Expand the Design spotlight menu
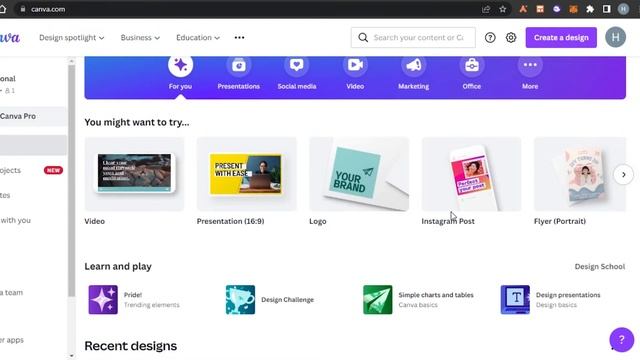The image size is (640, 360). click(71, 38)
